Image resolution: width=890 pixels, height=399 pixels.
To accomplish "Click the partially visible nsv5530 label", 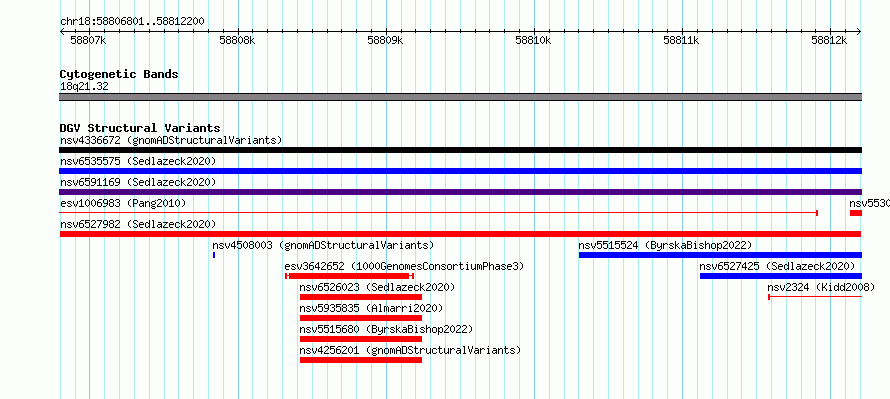I will [870, 203].
